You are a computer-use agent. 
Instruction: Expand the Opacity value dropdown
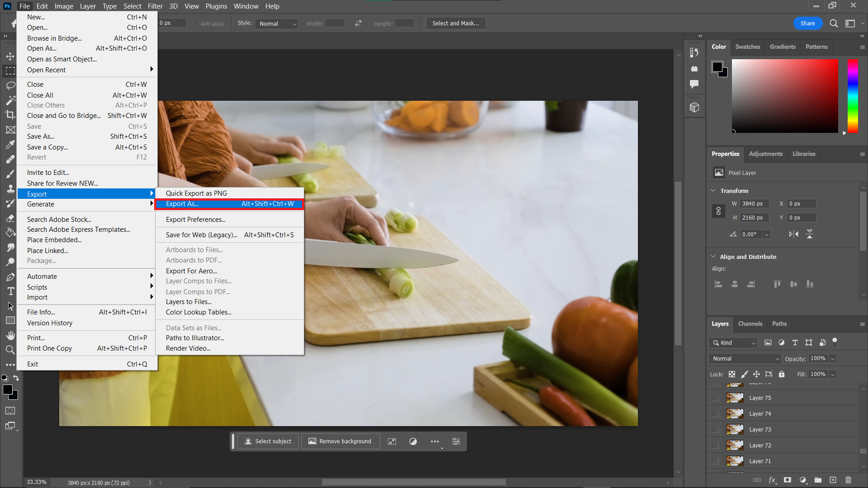[832, 358]
